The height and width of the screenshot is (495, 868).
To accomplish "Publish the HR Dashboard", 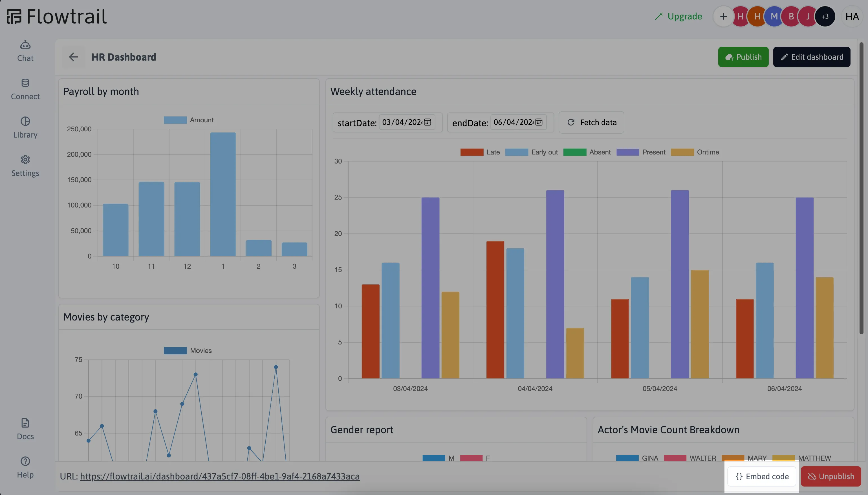I will tap(743, 57).
